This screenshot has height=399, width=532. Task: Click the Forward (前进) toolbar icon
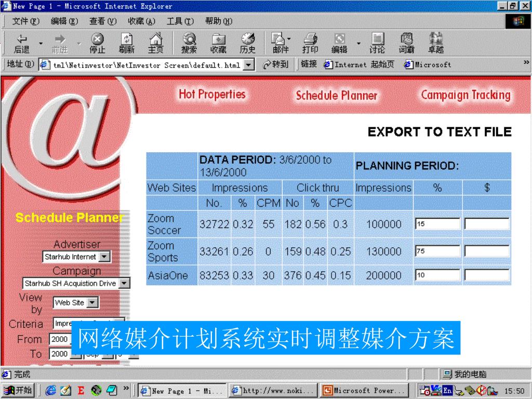pyautogui.click(x=60, y=44)
